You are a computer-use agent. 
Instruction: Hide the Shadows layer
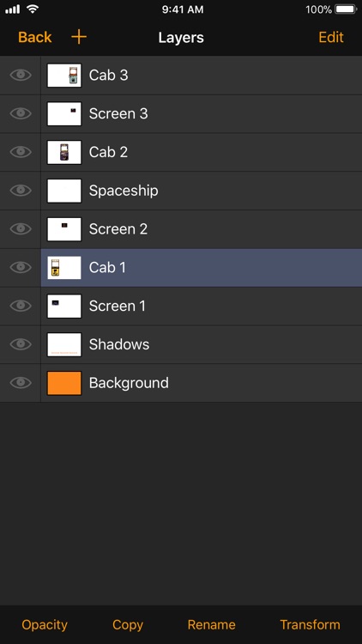tap(21, 344)
